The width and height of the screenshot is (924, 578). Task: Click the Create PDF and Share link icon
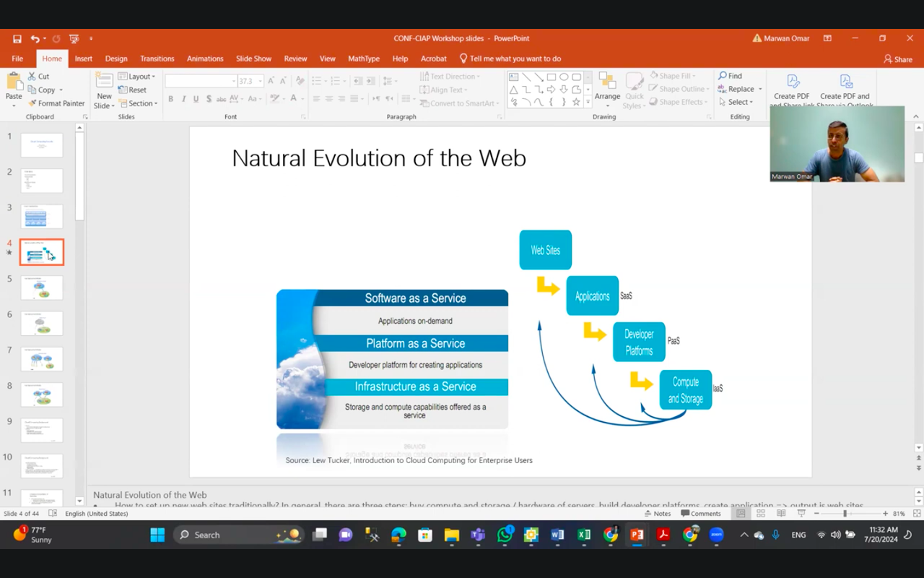click(x=793, y=82)
